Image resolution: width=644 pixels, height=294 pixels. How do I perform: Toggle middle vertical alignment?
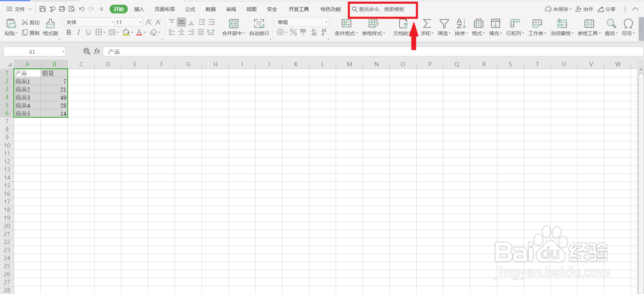181,22
